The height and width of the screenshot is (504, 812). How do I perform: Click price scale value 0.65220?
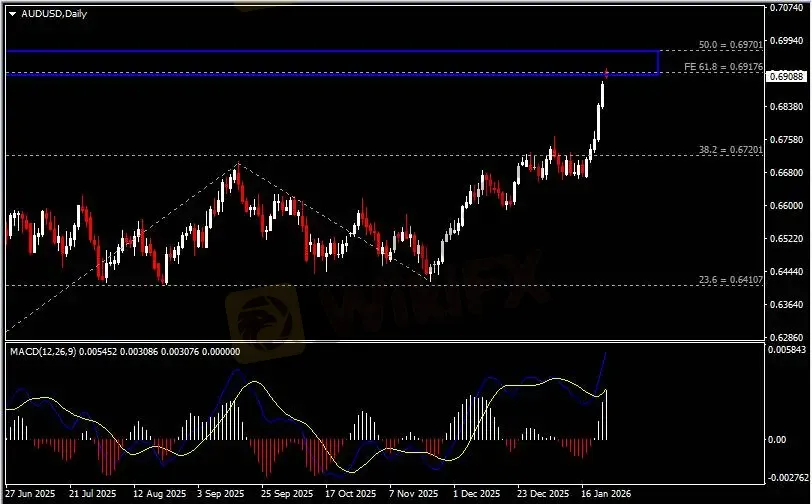click(787, 239)
